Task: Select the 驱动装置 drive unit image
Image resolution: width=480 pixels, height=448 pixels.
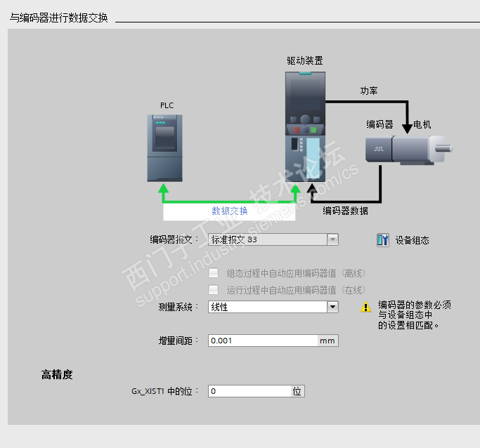Action: pyautogui.click(x=305, y=126)
